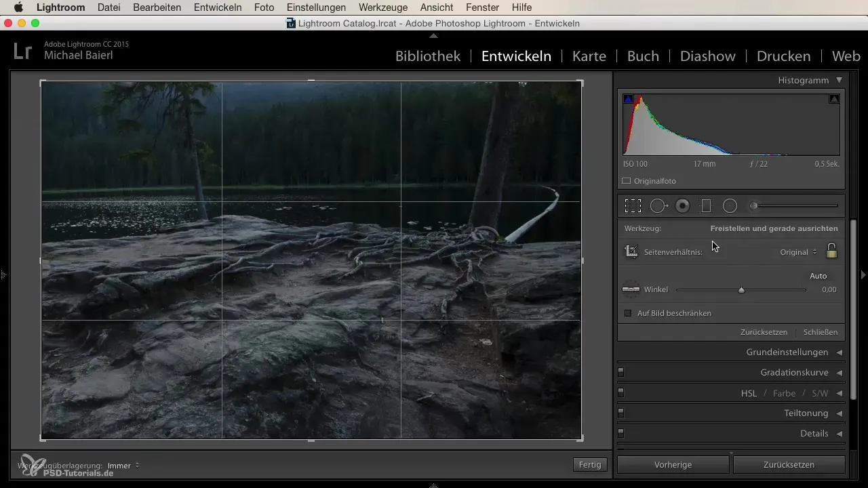The image size is (868, 488).
Task: Toggle Gradationskurve panel on/off switch
Action: pos(620,372)
